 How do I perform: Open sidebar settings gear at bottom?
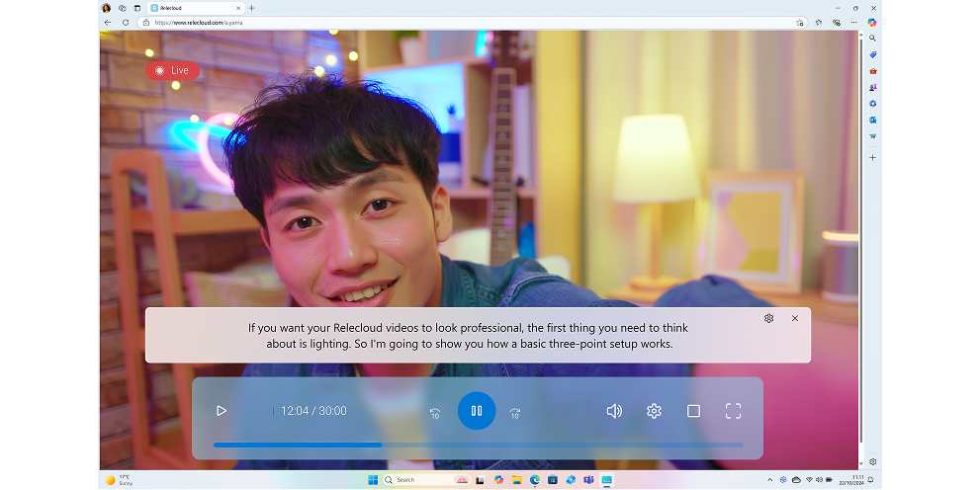(872, 462)
